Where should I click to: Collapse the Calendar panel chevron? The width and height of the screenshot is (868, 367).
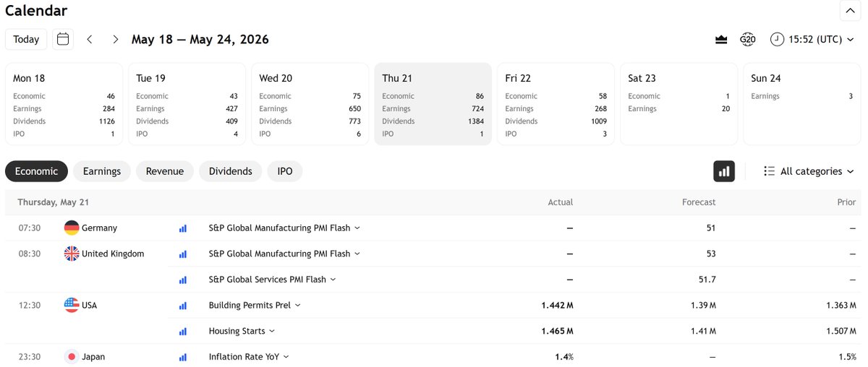tap(849, 11)
